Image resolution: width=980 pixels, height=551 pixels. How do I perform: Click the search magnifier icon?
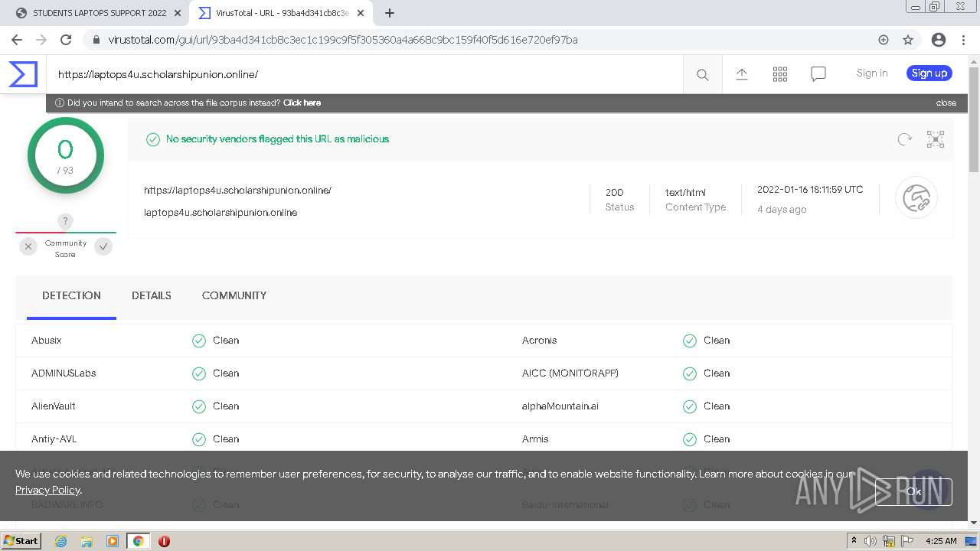(702, 74)
